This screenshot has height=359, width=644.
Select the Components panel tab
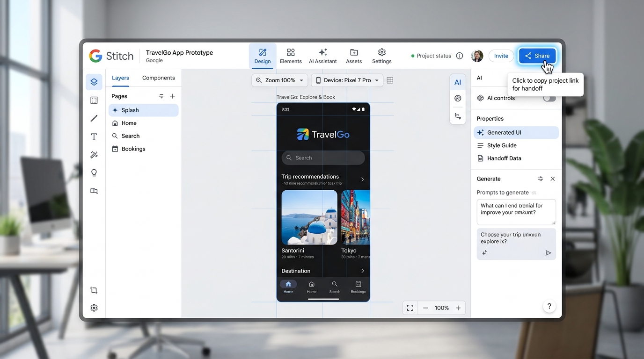pyautogui.click(x=159, y=78)
